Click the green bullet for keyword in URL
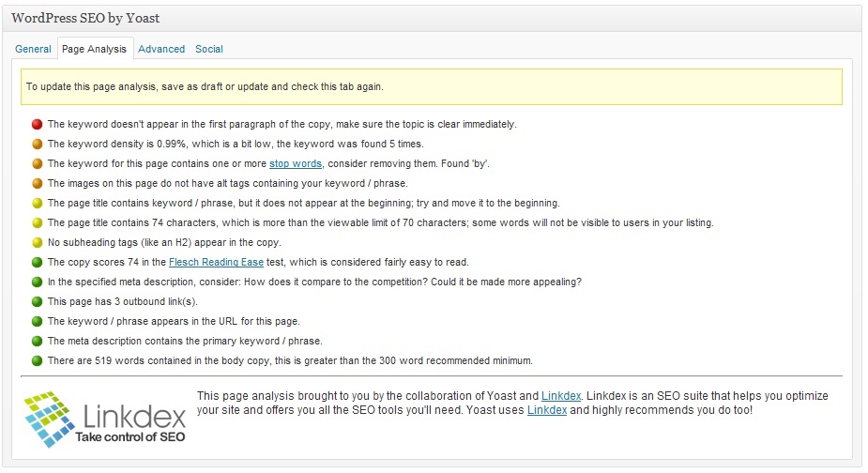The image size is (868, 473). point(38,321)
